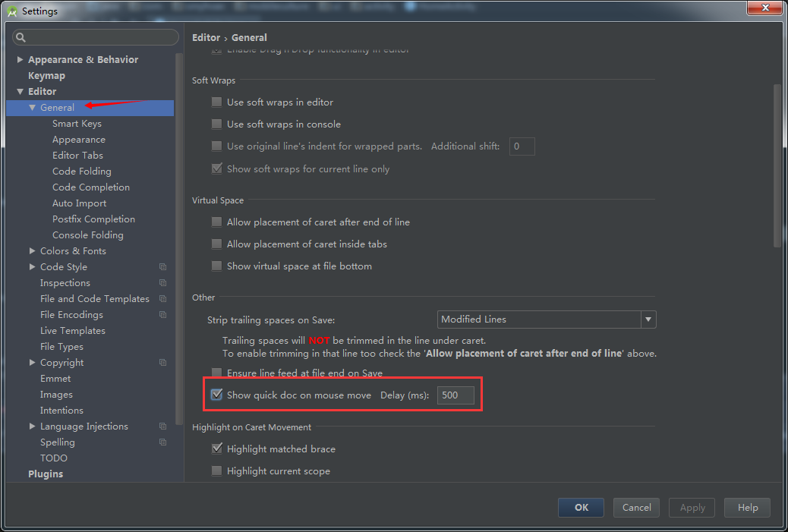Click the copy icon beside Code Style

[162, 266]
